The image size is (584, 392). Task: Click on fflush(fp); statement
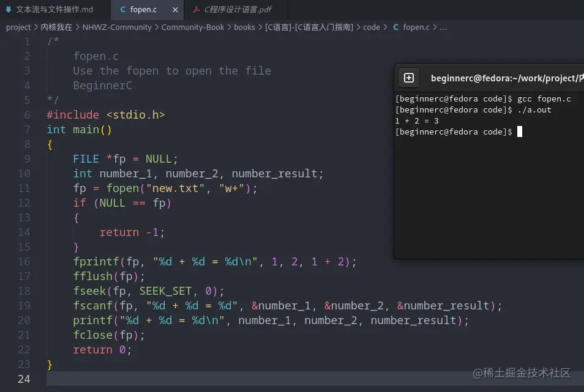pyautogui.click(x=109, y=276)
